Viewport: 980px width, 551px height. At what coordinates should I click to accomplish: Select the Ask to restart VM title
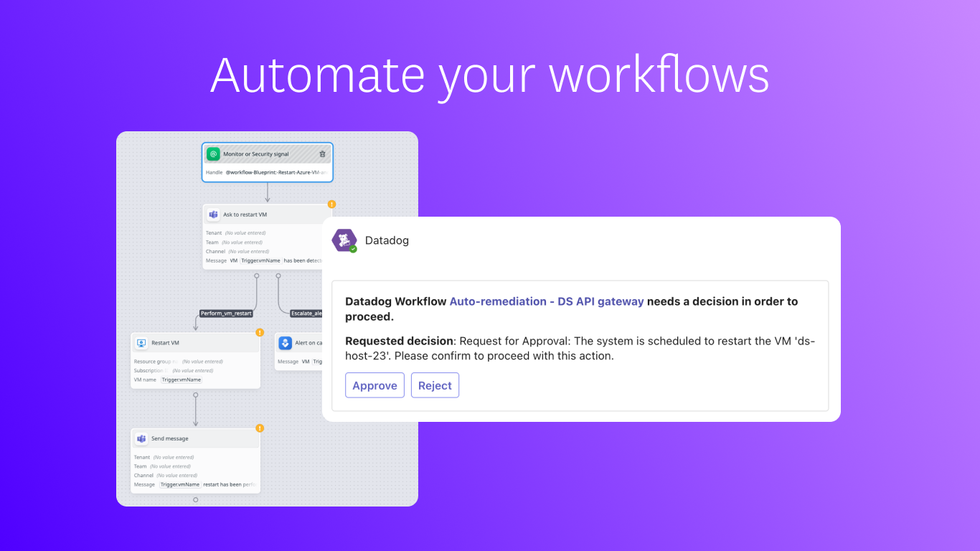pos(245,215)
